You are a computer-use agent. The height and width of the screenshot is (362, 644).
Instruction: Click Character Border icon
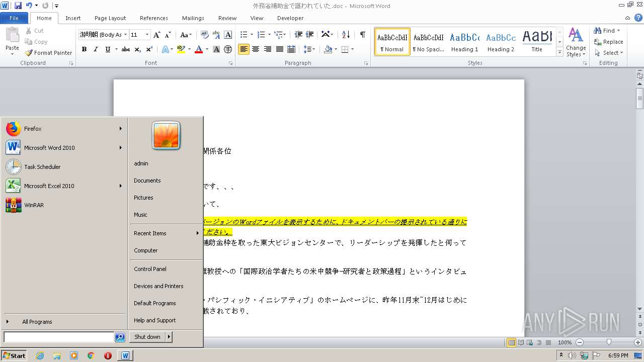[x=228, y=35]
